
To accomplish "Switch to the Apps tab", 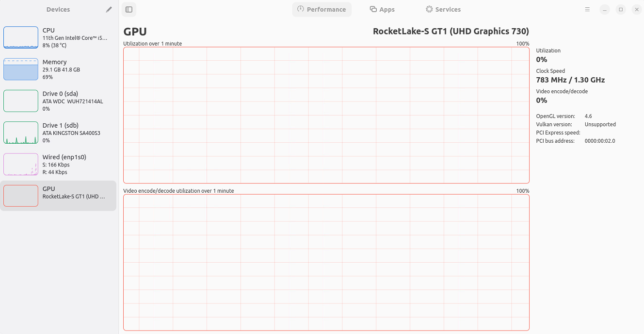I will pos(382,9).
